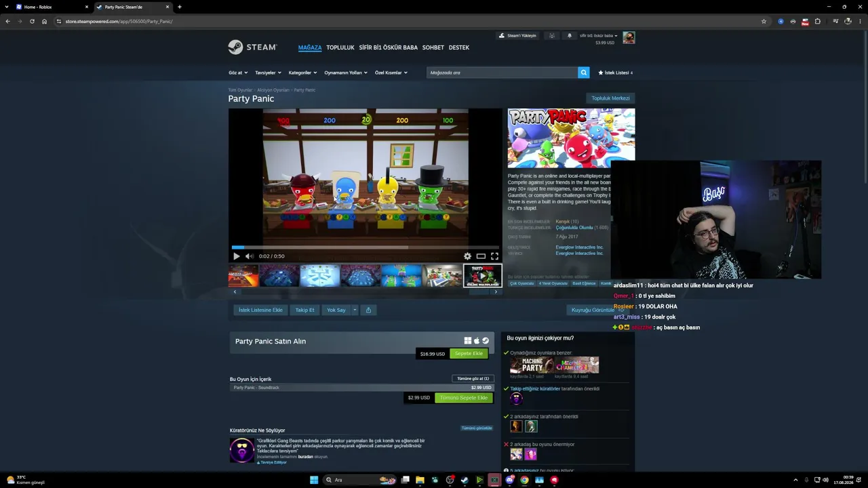Click Tümüne göz at (1) button
868x488 pixels.
[473, 378]
